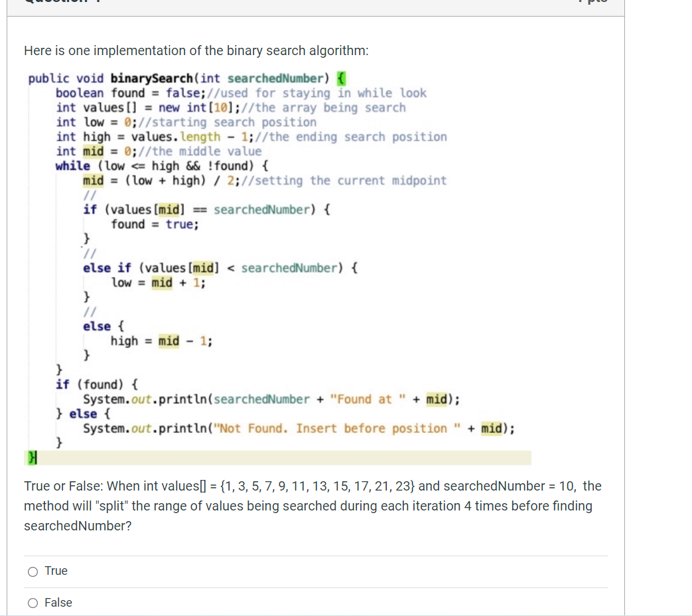Select the True radio button
The height and width of the screenshot is (616, 692).
tap(32, 571)
